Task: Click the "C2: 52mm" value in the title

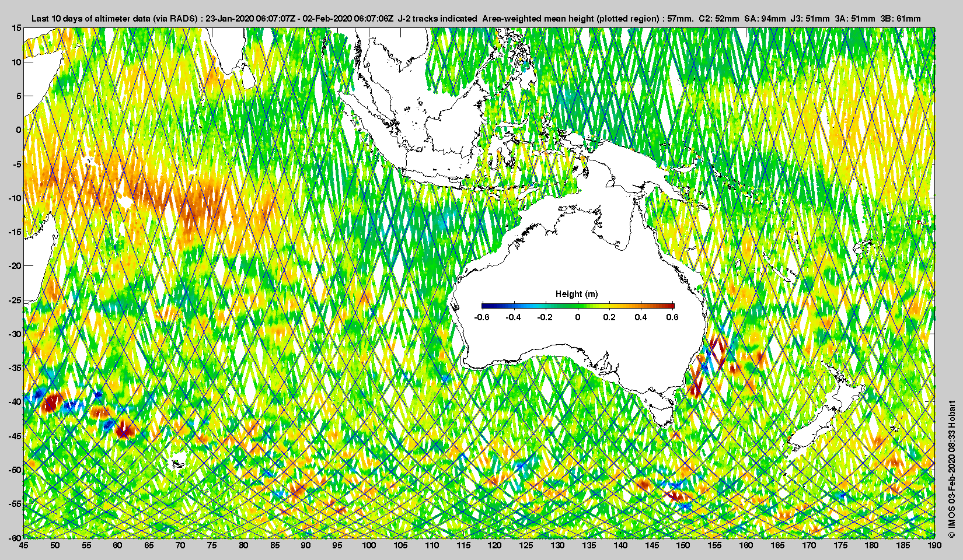Action: [x=719, y=19]
